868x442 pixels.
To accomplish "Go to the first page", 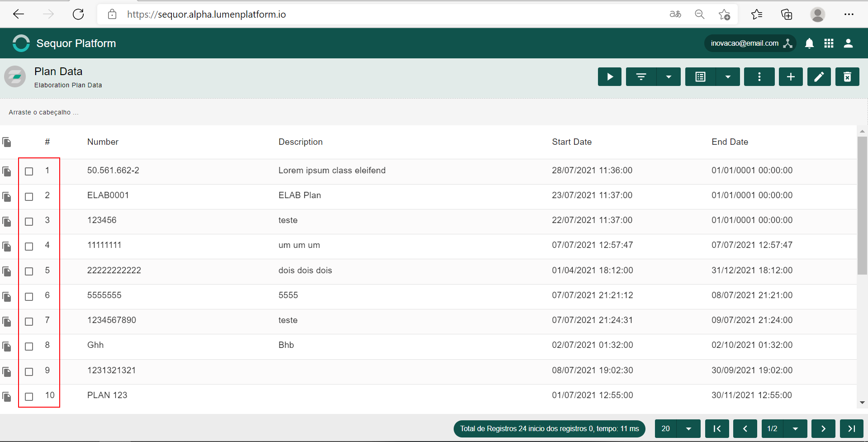I will tap(717, 429).
